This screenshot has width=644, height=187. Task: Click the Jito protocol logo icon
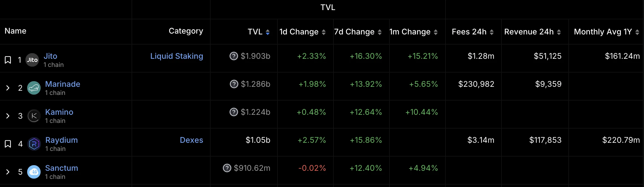pyautogui.click(x=32, y=60)
